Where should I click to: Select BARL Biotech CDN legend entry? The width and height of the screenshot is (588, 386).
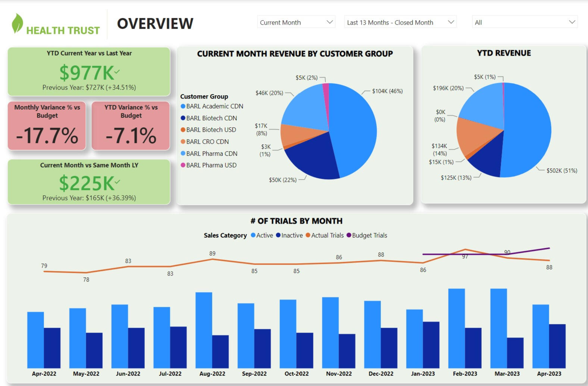pos(211,118)
